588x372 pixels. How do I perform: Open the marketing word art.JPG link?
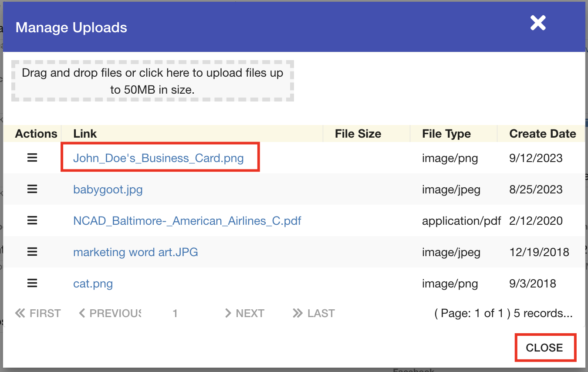coord(135,252)
